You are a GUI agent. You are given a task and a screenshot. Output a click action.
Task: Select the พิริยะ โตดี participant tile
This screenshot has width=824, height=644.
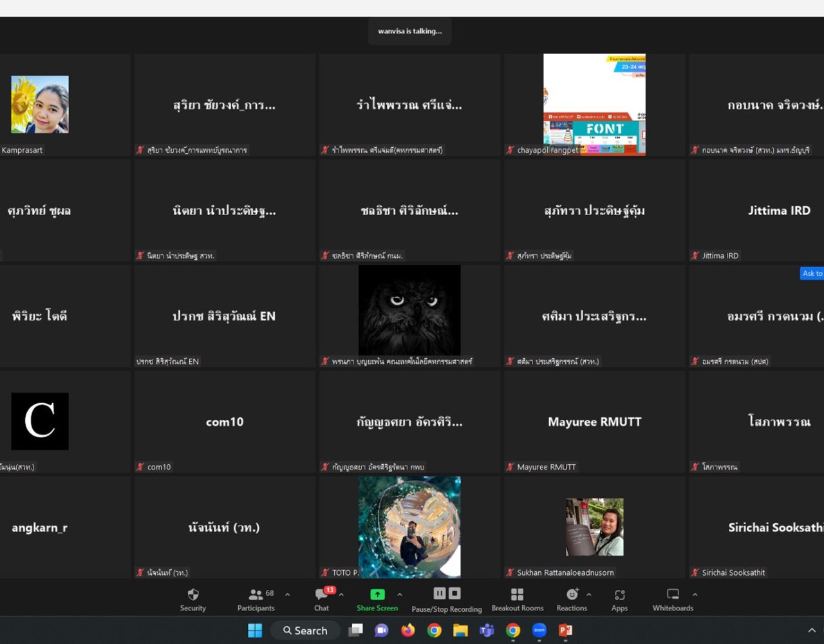coord(65,316)
